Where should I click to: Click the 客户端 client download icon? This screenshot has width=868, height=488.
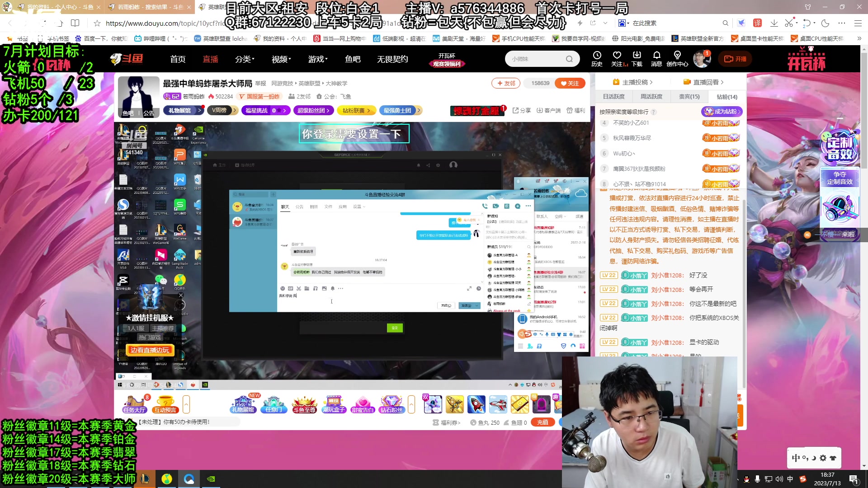coord(548,110)
